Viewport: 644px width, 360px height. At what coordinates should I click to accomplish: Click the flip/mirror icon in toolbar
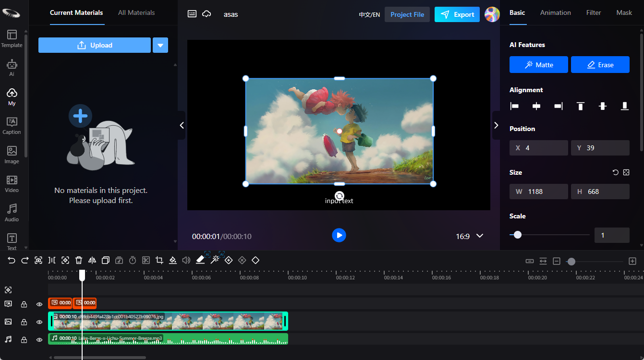pyautogui.click(x=92, y=260)
